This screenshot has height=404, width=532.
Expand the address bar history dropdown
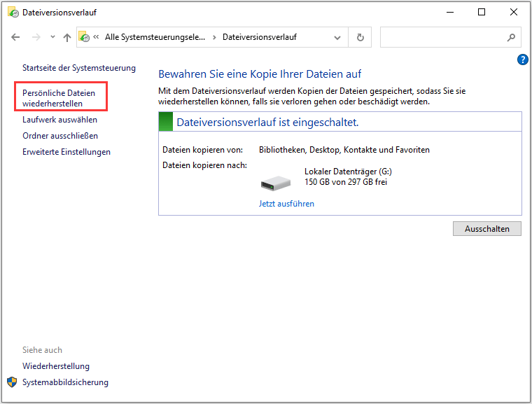point(338,37)
